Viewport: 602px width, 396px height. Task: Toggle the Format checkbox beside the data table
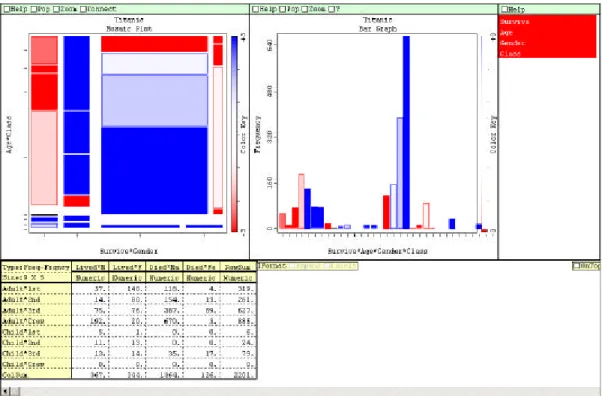point(259,266)
